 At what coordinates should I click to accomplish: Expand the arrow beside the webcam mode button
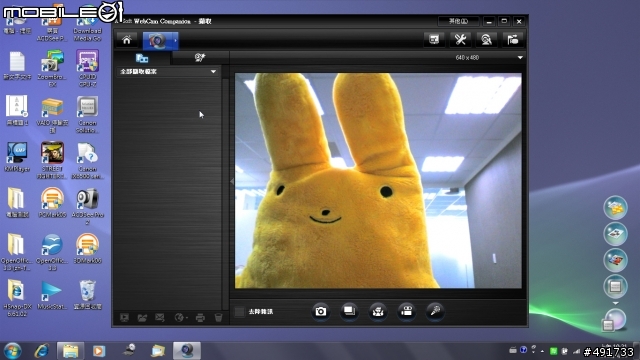pyautogui.click(x=176, y=40)
